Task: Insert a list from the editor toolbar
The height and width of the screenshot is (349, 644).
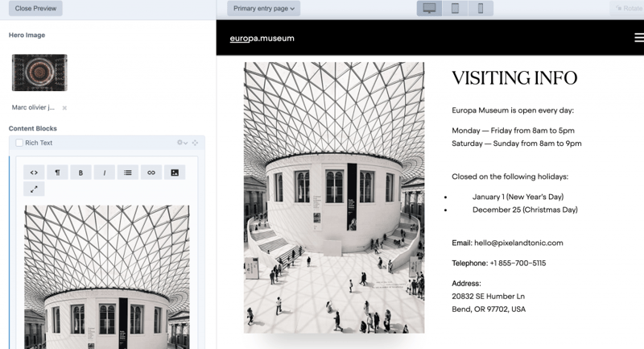Action: pos(127,172)
